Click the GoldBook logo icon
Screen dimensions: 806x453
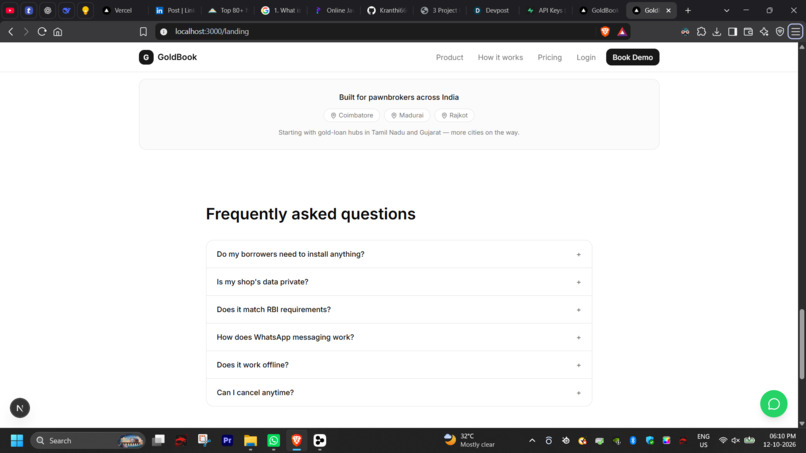pyautogui.click(x=146, y=57)
